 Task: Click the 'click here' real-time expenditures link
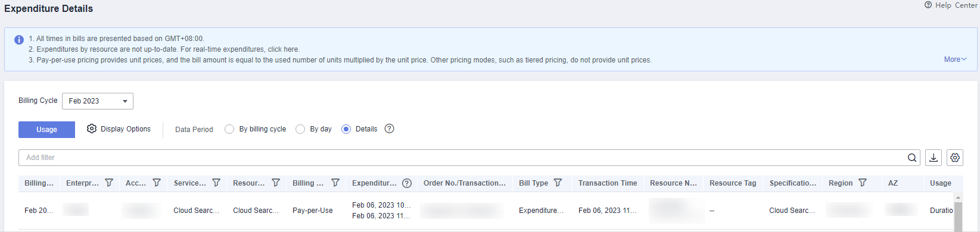[x=283, y=49]
